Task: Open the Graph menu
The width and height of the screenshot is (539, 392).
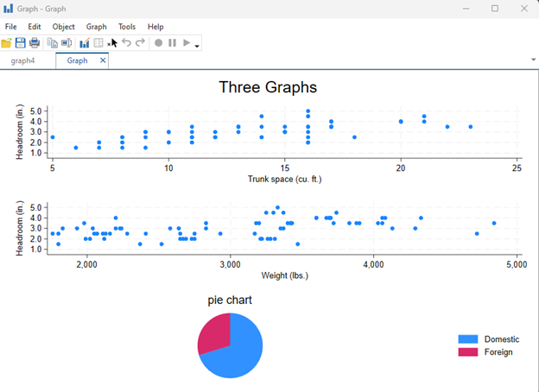Action: click(96, 27)
